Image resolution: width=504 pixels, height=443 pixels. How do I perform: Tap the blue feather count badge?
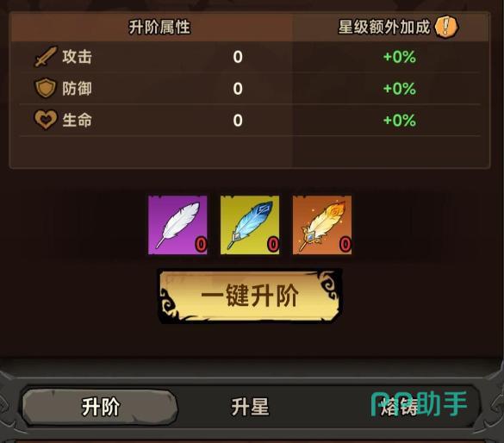pyautogui.click(x=273, y=244)
